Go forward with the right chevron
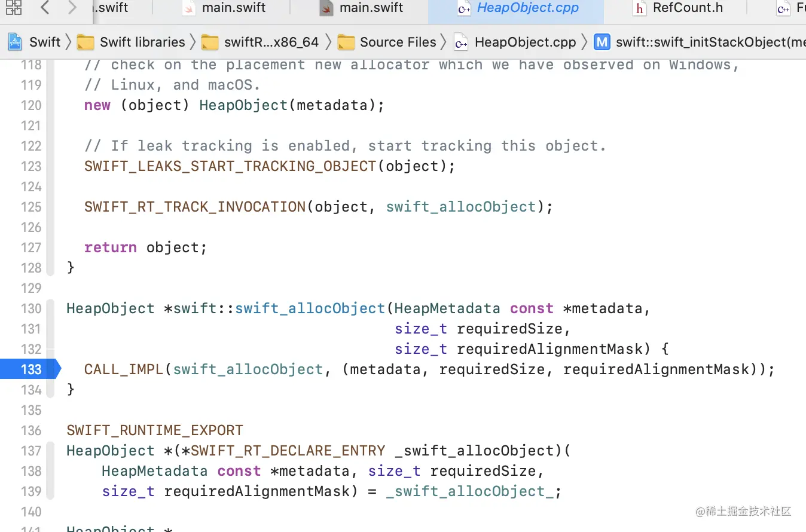806x532 pixels. [72, 8]
